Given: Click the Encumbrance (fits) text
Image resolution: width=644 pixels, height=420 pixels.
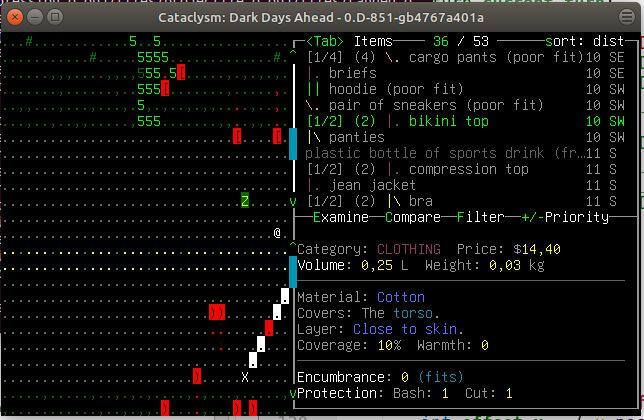Looking at the screenshot, I should pos(441,377).
